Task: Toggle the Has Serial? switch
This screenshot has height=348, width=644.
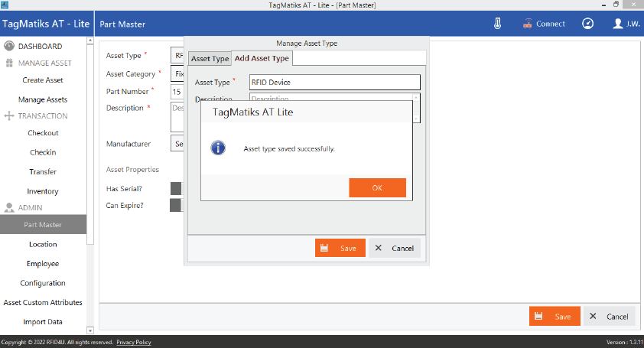Action: coord(176,188)
